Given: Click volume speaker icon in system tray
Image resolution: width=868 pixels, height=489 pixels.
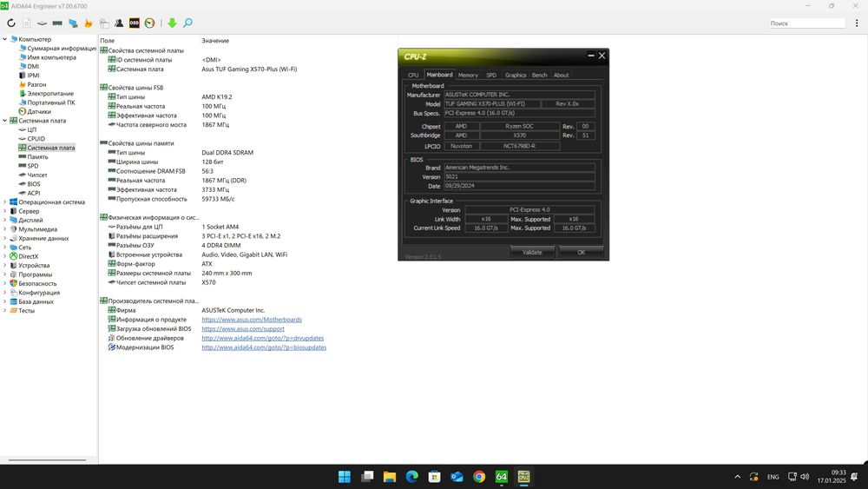Looking at the screenshot, I should pyautogui.click(x=805, y=477).
